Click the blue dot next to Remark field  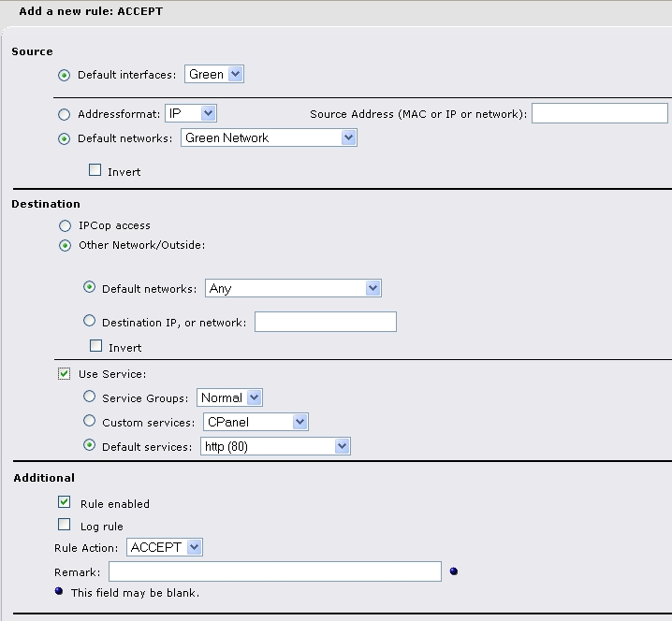tap(453, 571)
